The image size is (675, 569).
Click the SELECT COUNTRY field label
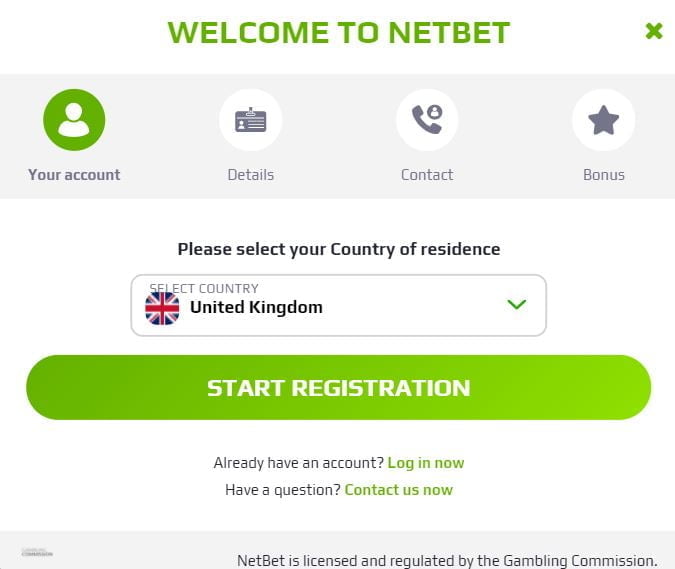point(204,288)
